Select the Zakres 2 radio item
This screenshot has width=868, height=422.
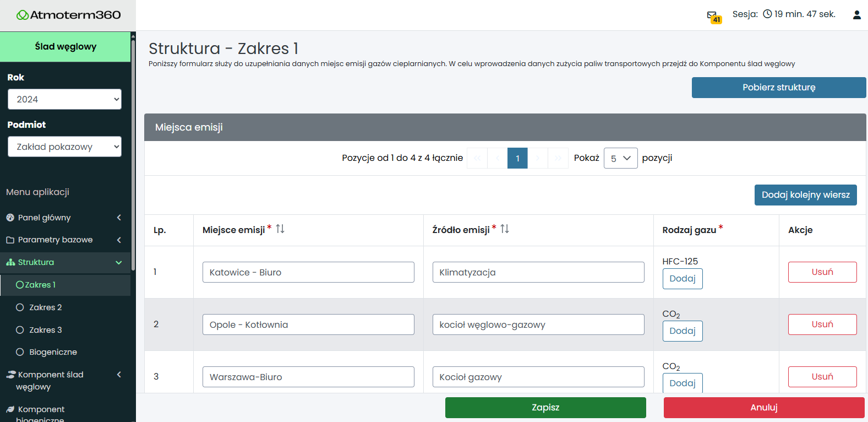coord(20,307)
